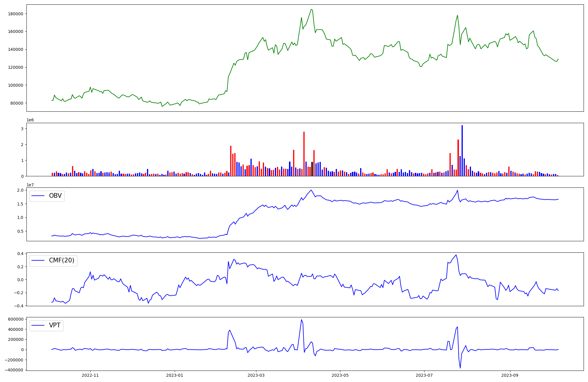The width and height of the screenshot is (588, 382).
Task: Click the blue line sample in OBV legend
Action: point(38,196)
